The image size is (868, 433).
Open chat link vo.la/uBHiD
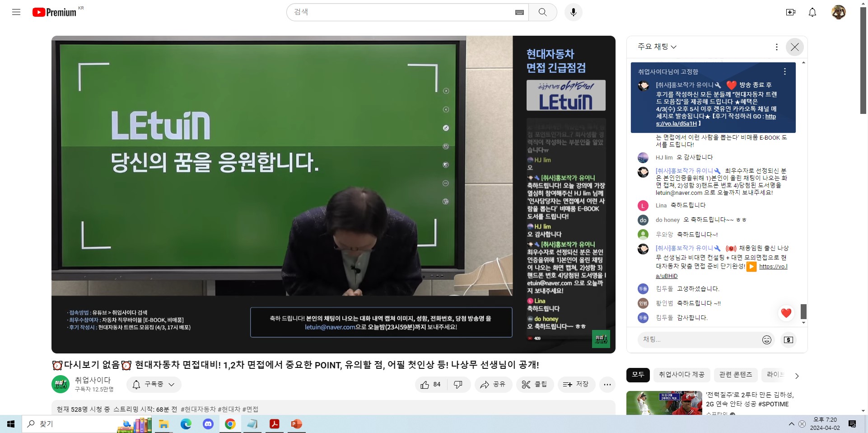coord(721,271)
